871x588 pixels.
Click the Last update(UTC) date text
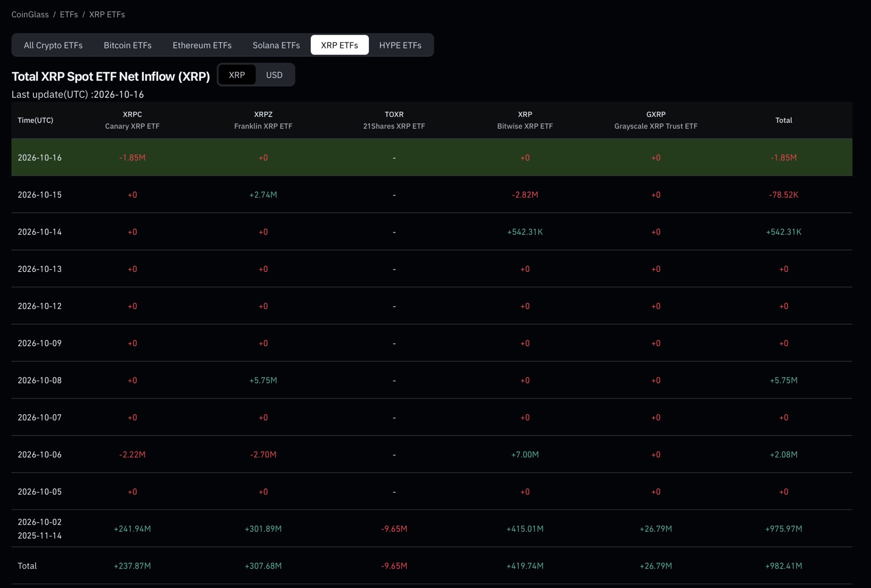pyautogui.click(x=78, y=94)
